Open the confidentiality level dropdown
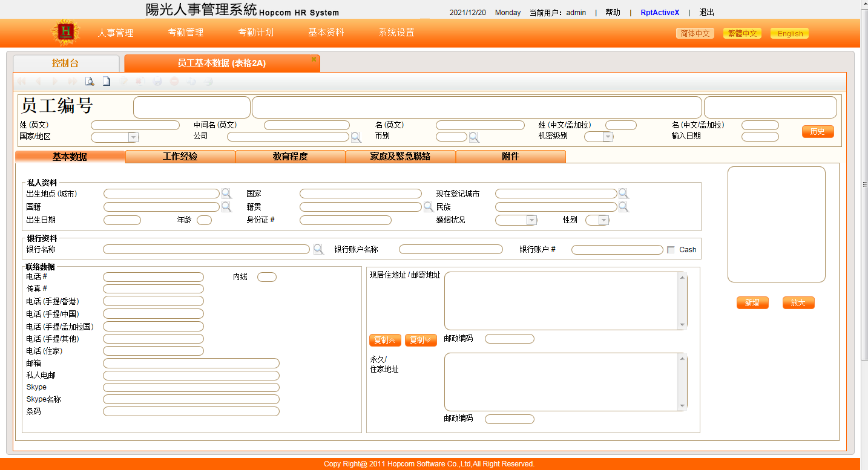The width and height of the screenshot is (868, 470). click(x=608, y=137)
